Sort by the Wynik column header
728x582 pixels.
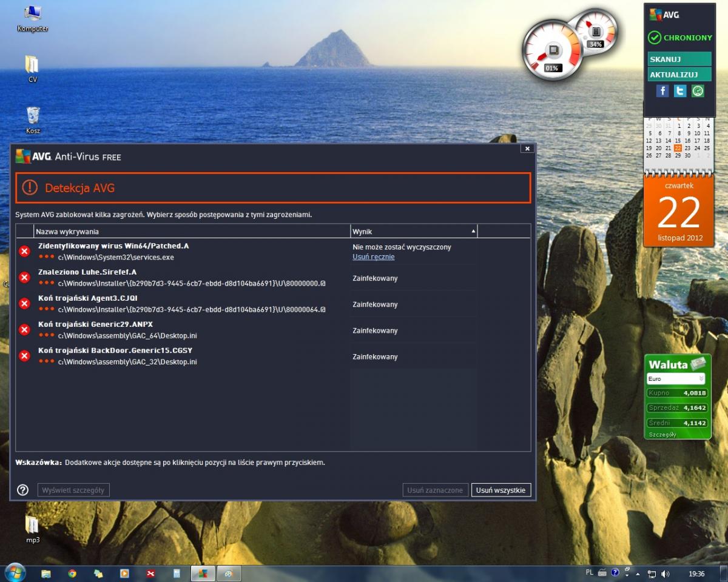[414, 231]
